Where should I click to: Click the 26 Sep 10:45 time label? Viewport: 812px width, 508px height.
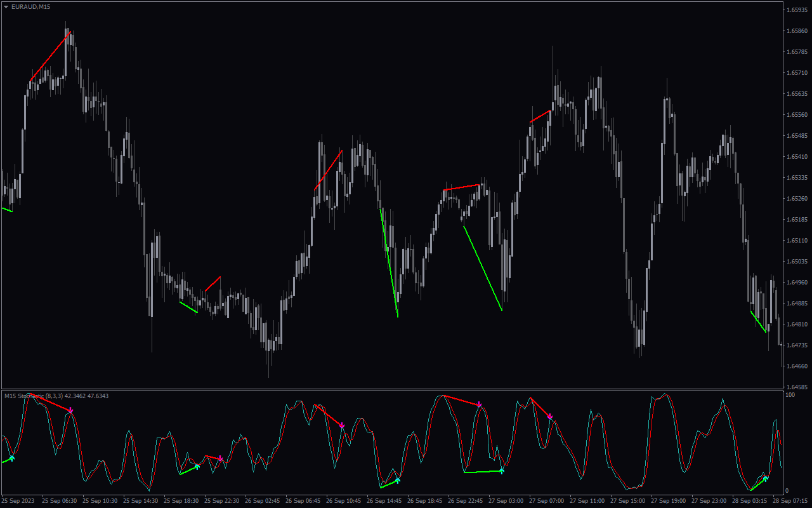tap(343, 501)
